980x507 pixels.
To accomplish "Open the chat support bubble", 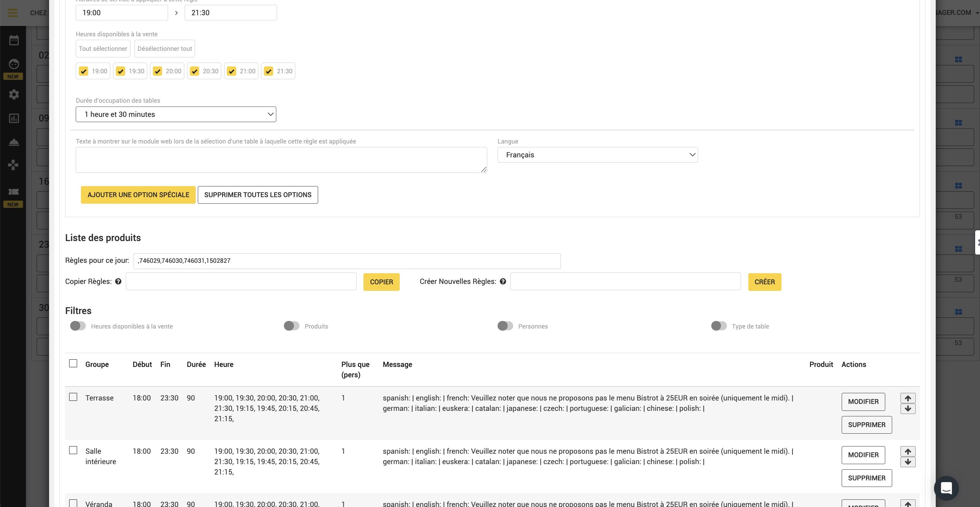I will 946,488.
